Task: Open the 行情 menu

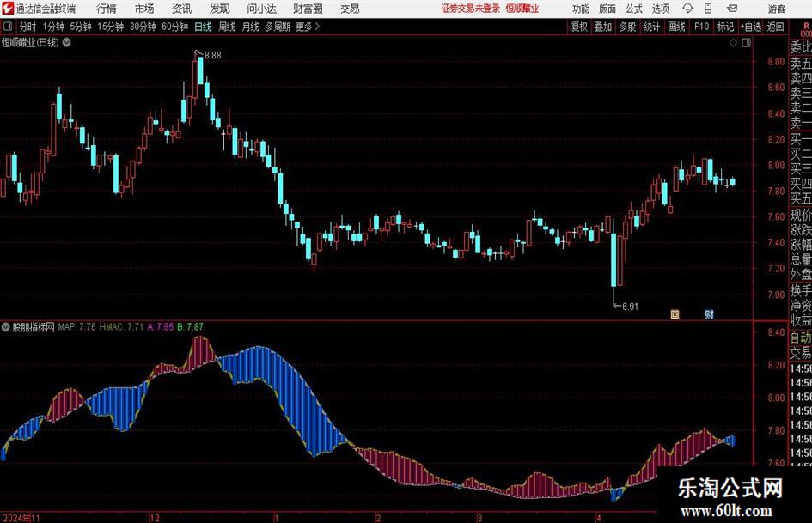Action: pos(107,9)
